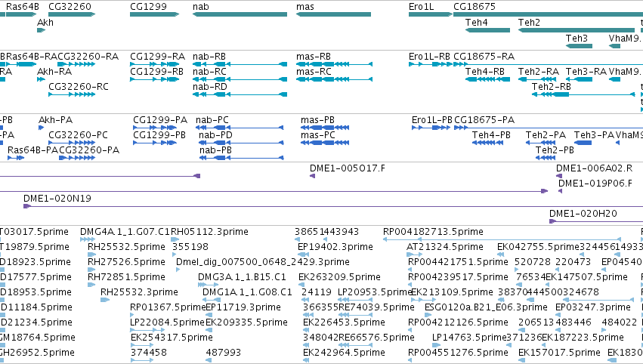Select the CG18675-RA transcript label
Image resolution: width=643 pixels, height=364 pixels.
[484, 56]
